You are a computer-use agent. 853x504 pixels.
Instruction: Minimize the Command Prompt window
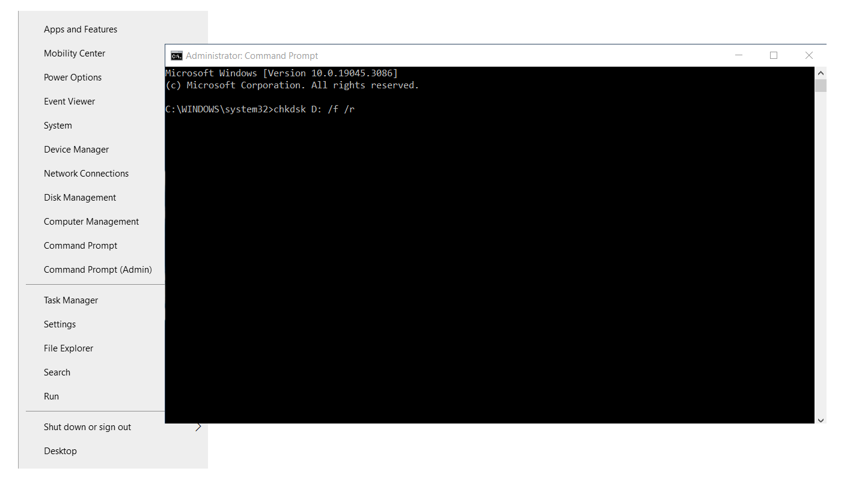coord(739,55)
